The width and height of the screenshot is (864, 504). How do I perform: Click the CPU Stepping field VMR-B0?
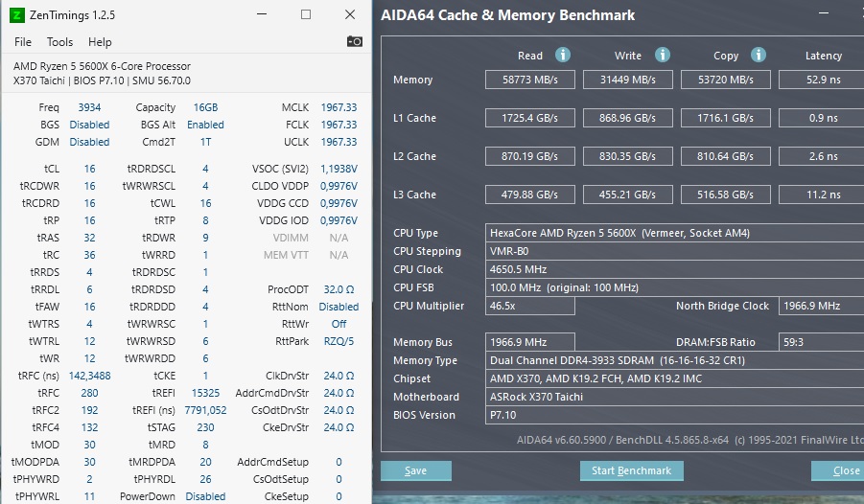coord(674,251)
